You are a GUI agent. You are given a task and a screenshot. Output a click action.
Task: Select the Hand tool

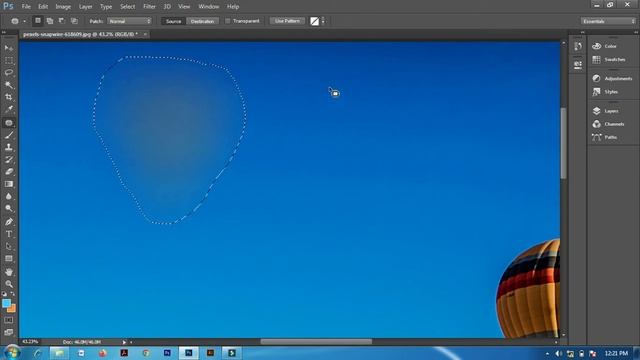point(9,272)
